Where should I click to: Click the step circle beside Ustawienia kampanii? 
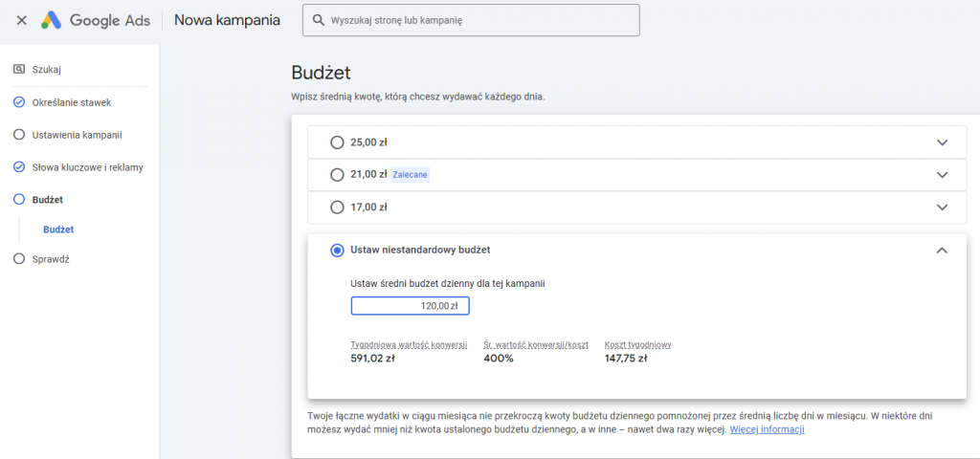coord(19,135)
